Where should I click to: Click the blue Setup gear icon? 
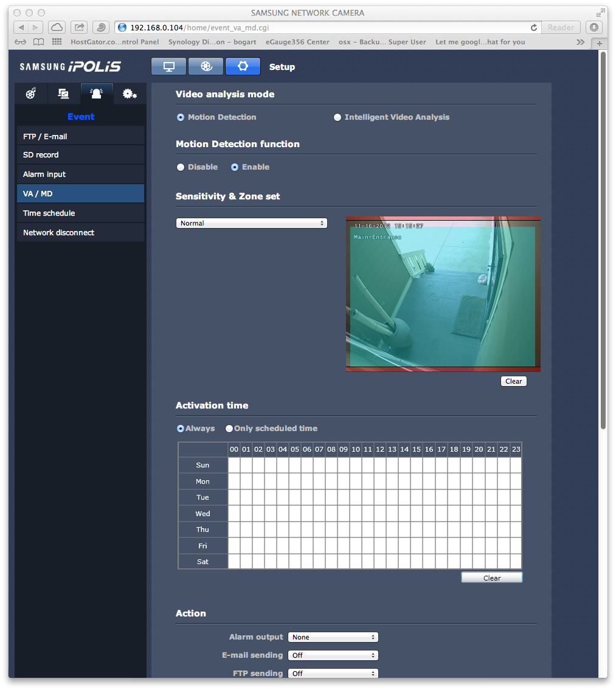coord(243,66)
